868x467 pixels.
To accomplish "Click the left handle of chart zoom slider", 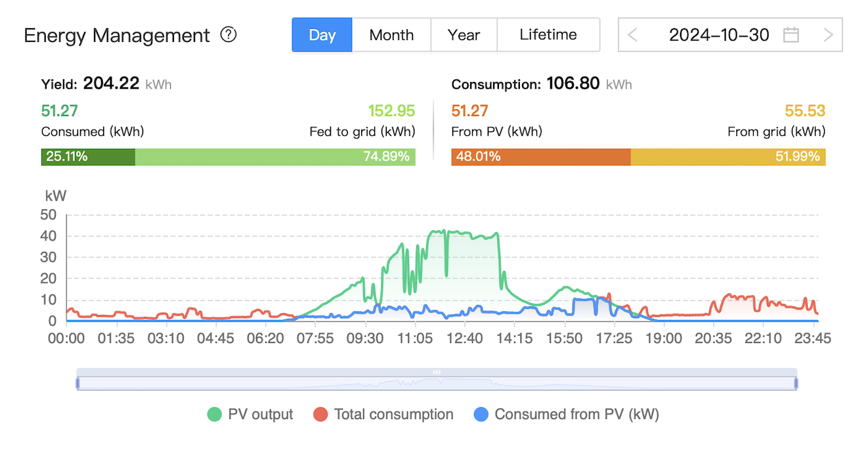I will [x=77, y=383].
